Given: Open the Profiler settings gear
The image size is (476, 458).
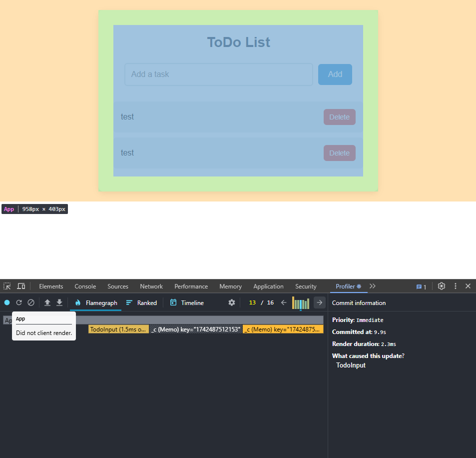Looking at the screenshot, I should 231,302.
